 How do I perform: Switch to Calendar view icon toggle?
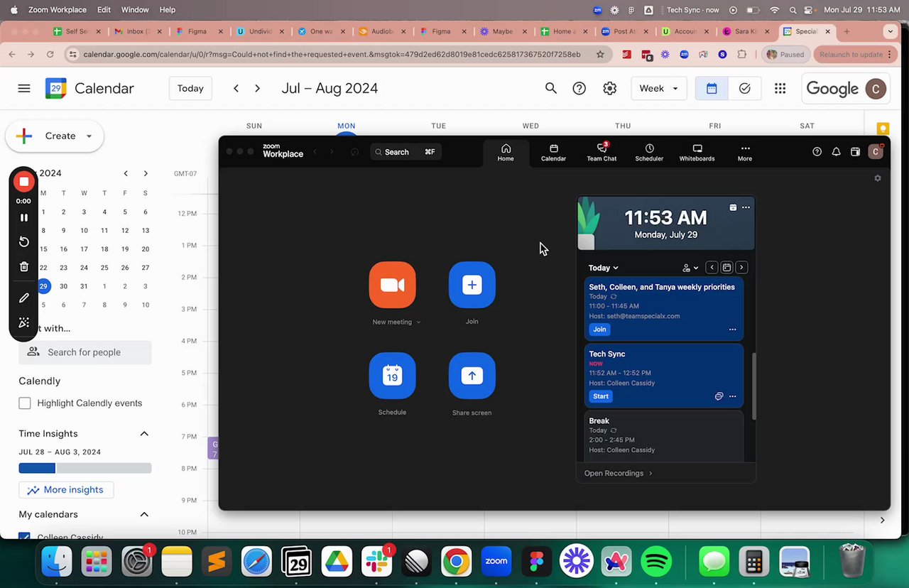[712, 88]
